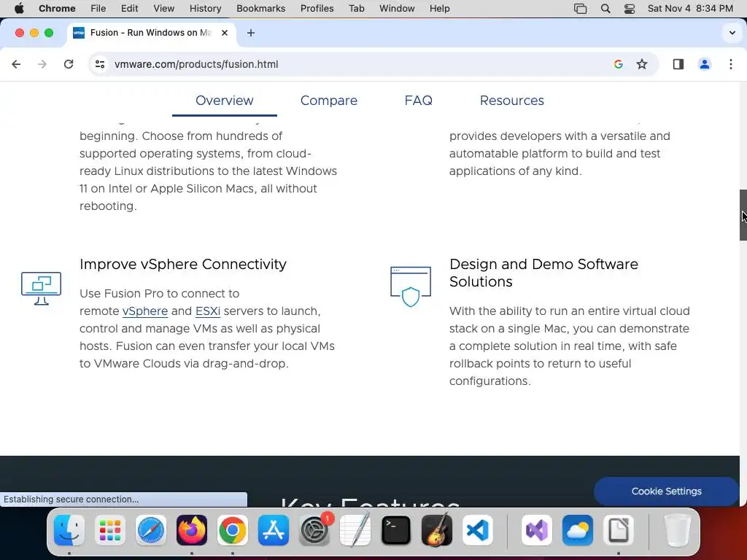Viewport: 747px width, 560px height.
Task: Open Terminal from the Dock
Action: coord(396,530)
